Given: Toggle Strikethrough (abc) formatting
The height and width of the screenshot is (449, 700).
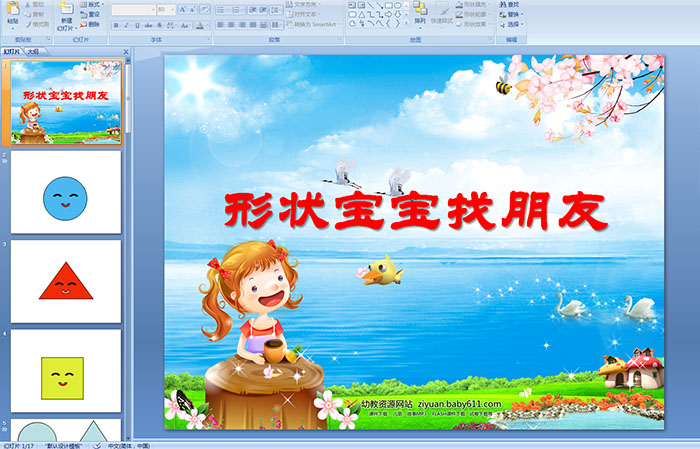Looking at the screenshot, I should pos(148,25).
